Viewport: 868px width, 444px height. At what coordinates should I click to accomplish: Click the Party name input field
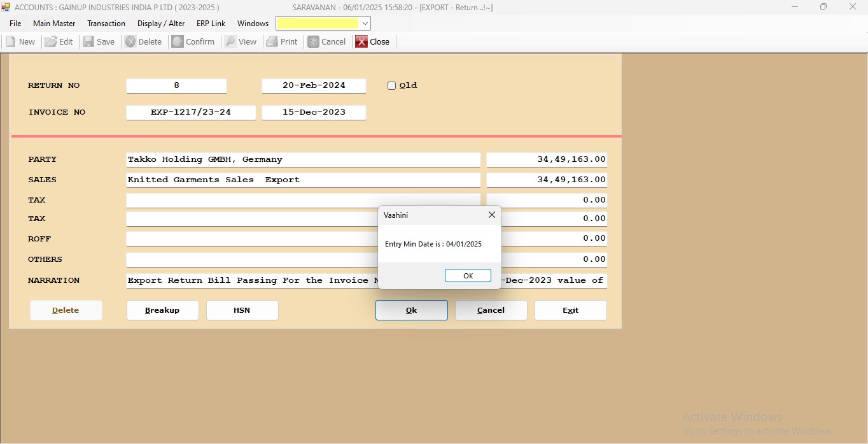[303, 160]
